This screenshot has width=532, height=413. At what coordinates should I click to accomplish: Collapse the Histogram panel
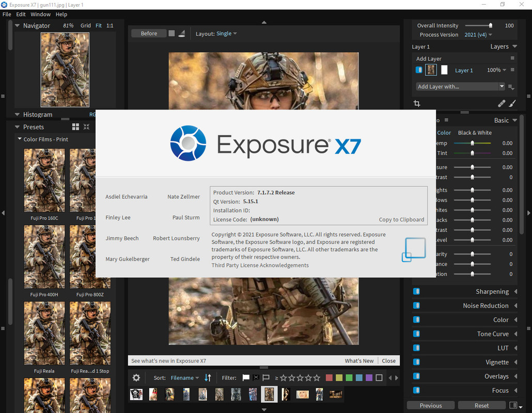(18, 115)
